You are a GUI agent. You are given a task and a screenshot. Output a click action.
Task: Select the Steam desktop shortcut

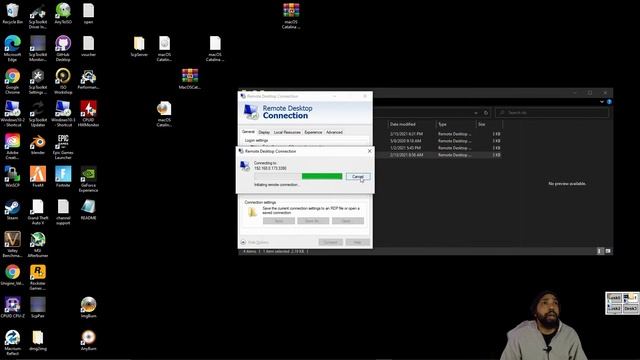click(13, 209)
